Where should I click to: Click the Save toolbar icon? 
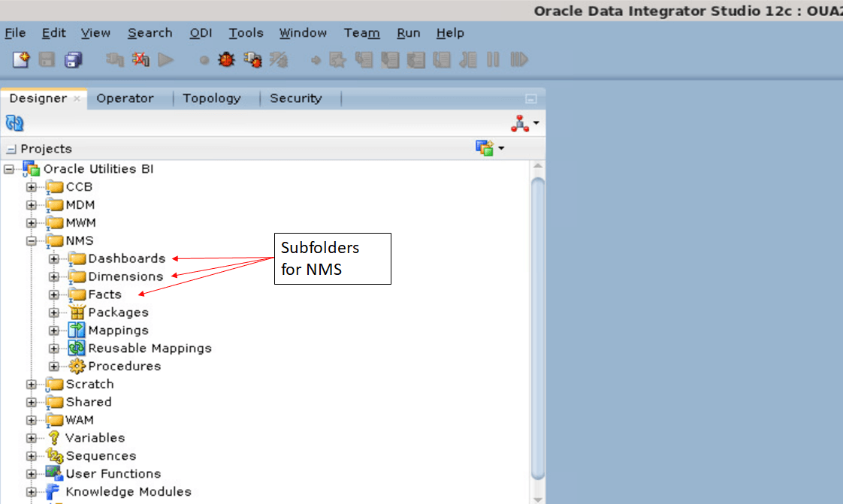click(x=47, y=59)
